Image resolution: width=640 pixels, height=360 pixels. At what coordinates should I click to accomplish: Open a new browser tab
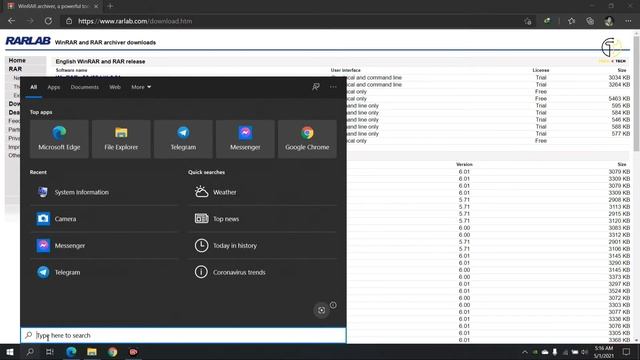point(110,6)
